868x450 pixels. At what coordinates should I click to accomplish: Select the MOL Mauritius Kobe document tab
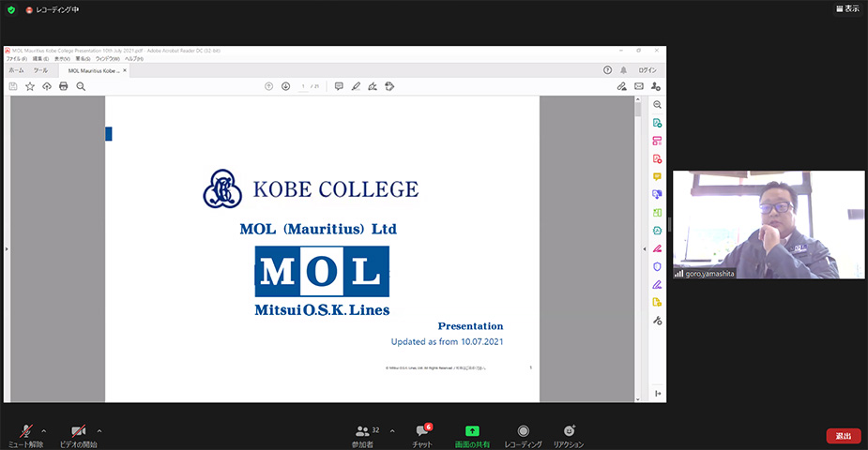(x=93, y=70)
